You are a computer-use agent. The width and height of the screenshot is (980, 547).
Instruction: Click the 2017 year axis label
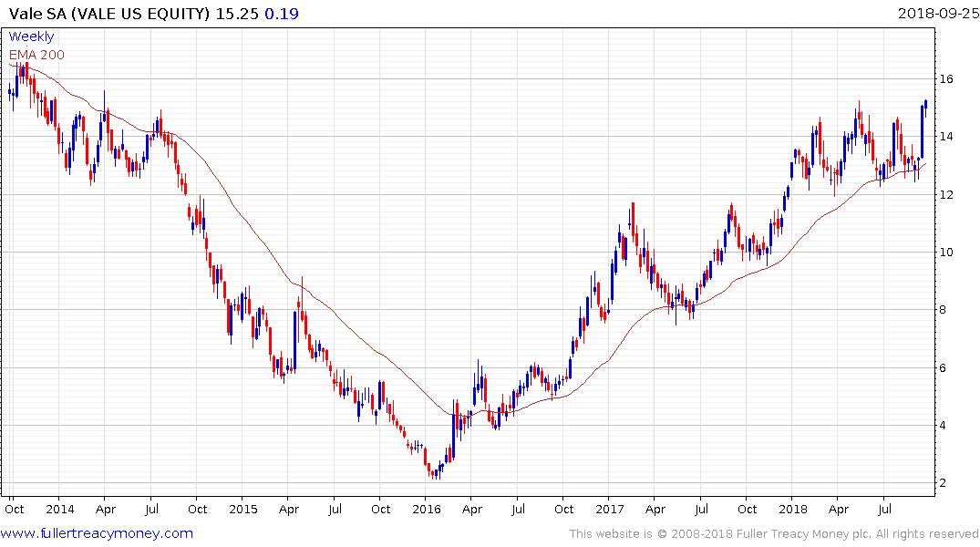click(x=609, y=509)
